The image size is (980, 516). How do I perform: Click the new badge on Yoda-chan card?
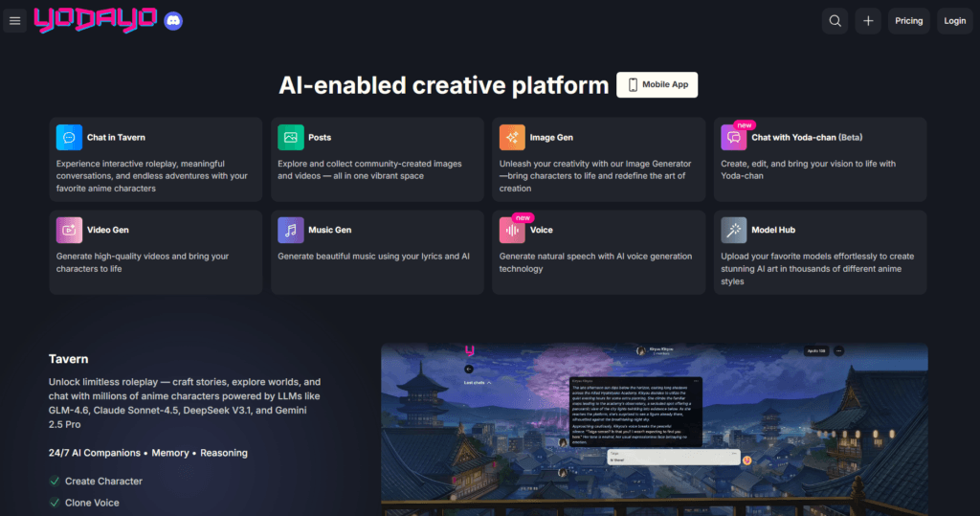745,125
